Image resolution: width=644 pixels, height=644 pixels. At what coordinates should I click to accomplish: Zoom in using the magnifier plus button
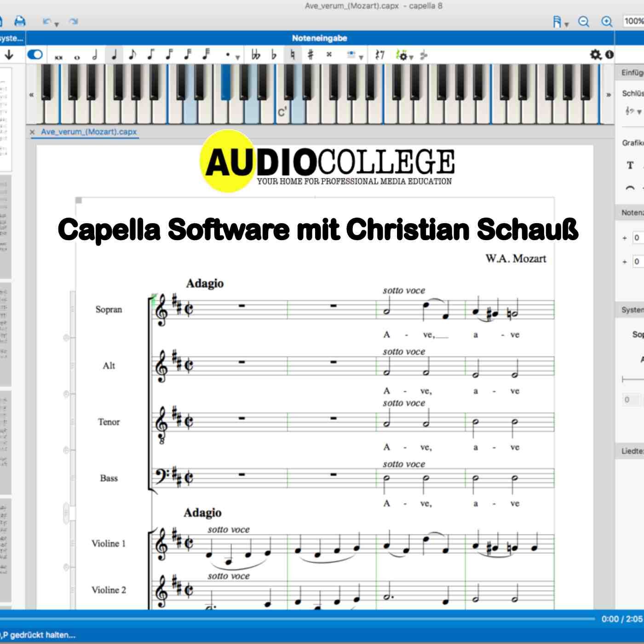click(606, 21)
